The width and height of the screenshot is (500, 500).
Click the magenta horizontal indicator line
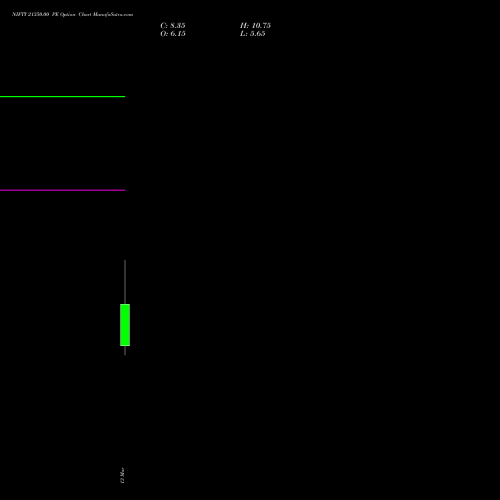coord(63,190)
